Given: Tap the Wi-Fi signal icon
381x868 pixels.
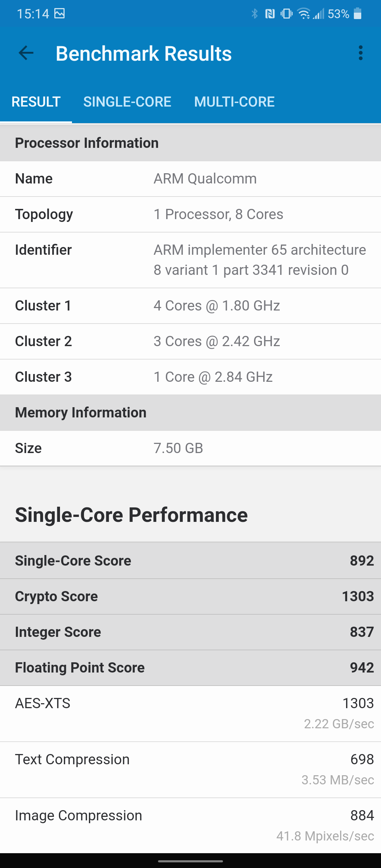Looking at the screenshot, I should tap(303, 14).
